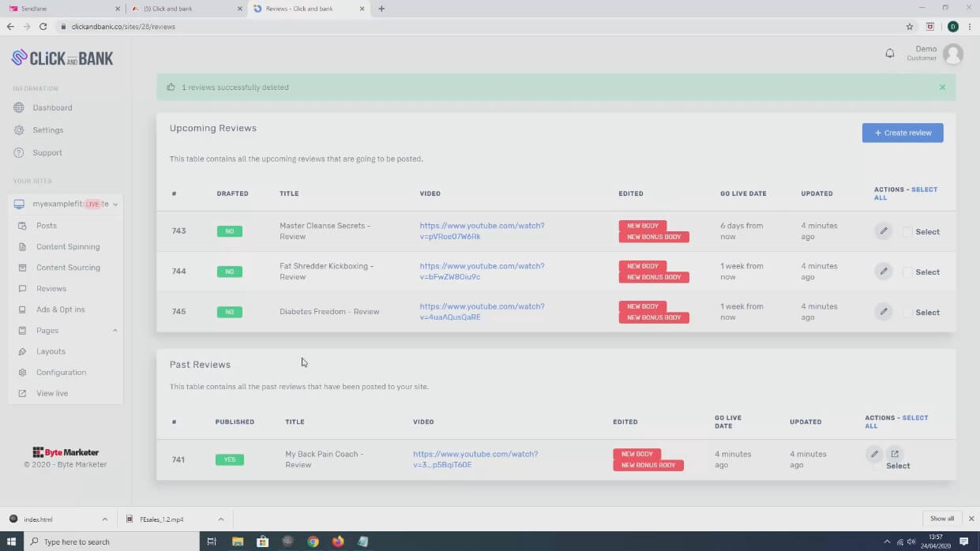This screenshot has width=980, height=551.
Task: Open the Windows Start menu
Action: click(12, 542)
